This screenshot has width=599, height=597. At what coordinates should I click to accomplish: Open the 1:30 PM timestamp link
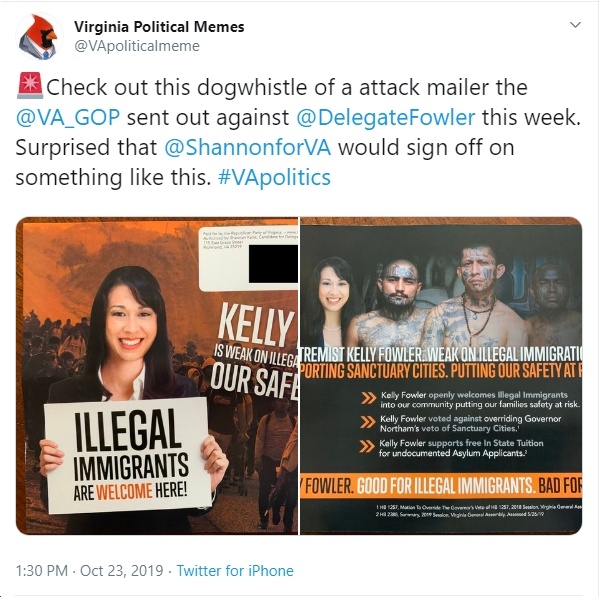pyautogui.click(x=42, y=571)
